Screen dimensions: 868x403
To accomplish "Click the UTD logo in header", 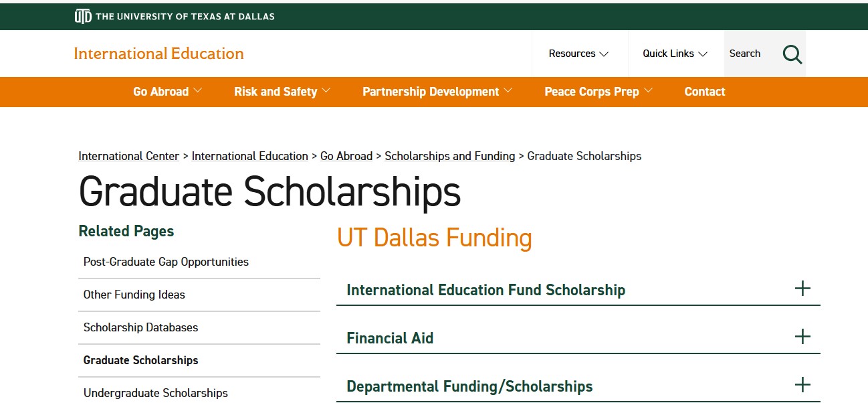I will click(82, 16).
